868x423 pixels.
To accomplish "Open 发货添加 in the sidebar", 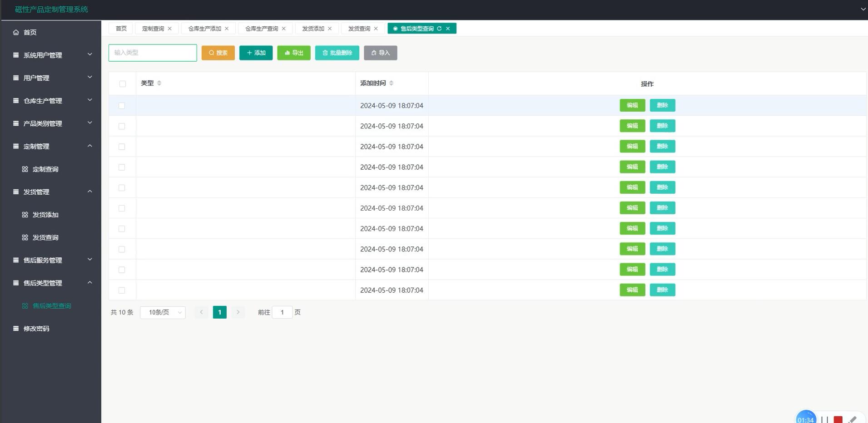I will point(45,215).
